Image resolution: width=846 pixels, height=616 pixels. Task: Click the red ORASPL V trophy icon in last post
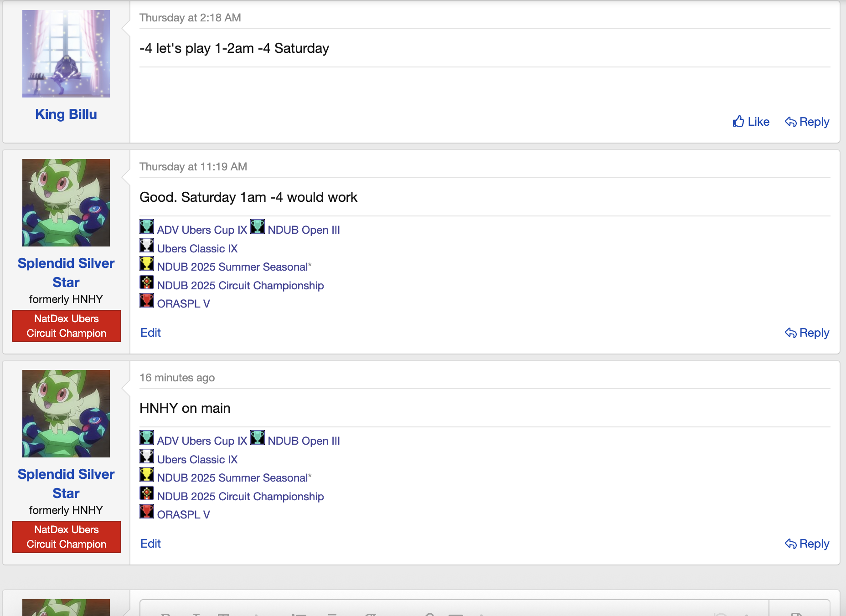coord(147,512)
